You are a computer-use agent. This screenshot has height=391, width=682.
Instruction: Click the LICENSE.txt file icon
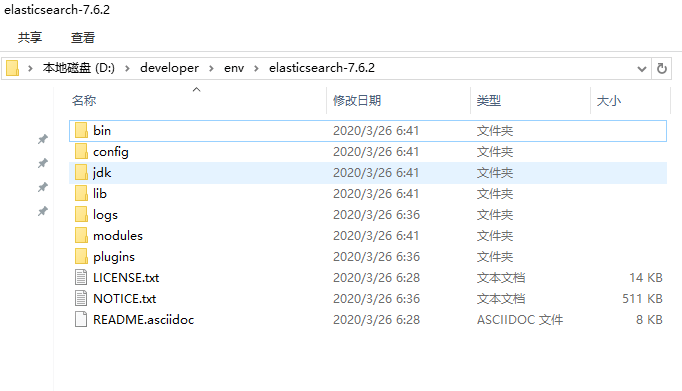click(81, 277)
